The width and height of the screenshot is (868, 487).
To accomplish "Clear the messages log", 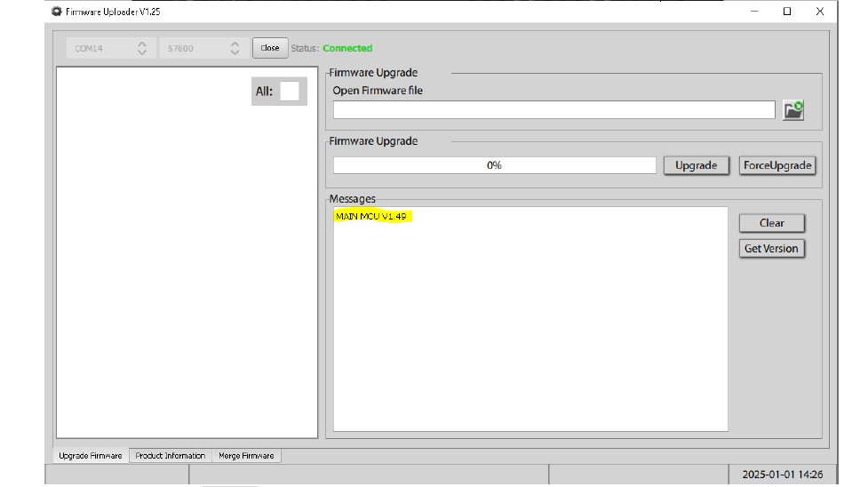I will coord(771,223).
